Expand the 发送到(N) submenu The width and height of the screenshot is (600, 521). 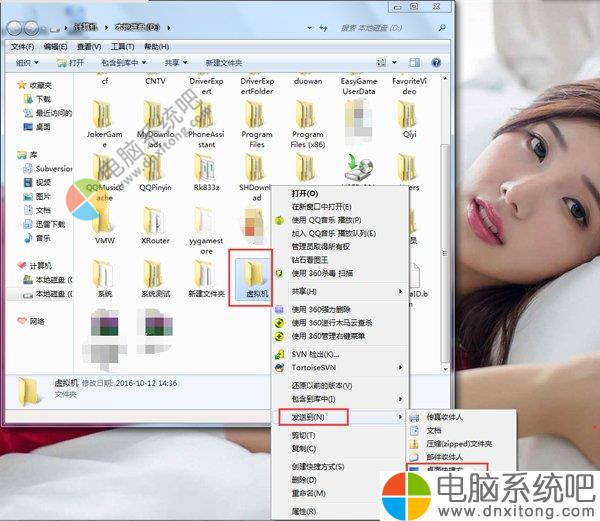point(340,417)
